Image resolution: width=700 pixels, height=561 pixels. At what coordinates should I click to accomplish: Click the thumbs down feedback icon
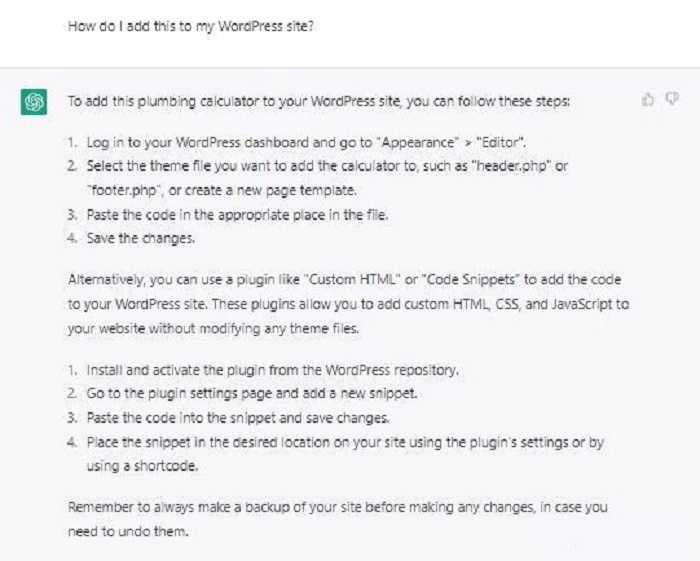pos(672,98)
